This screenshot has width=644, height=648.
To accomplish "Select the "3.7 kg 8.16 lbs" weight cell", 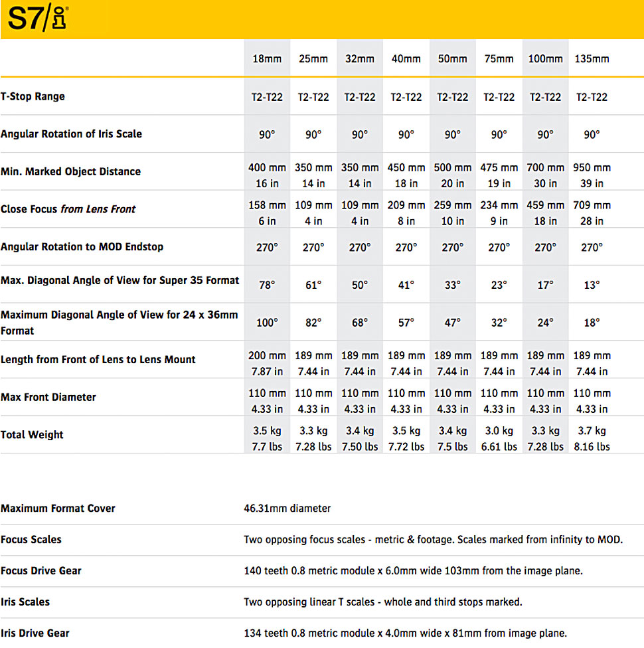I will coord(592,438).
